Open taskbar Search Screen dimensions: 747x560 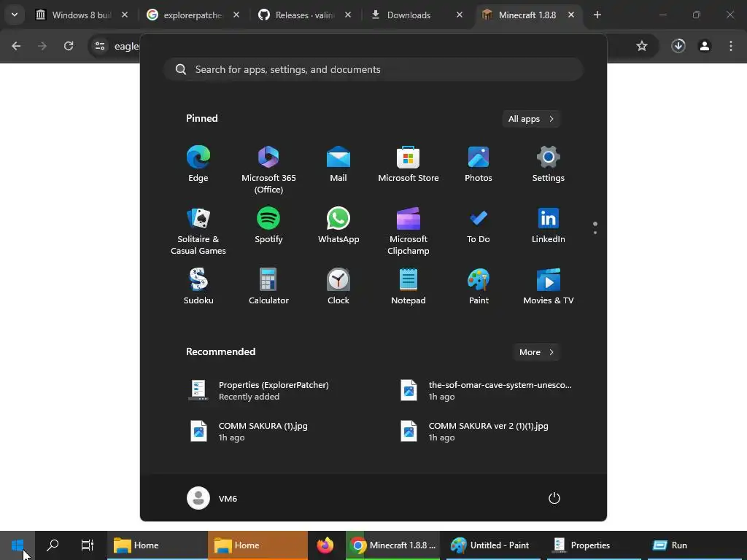click(x=53, y=545)
